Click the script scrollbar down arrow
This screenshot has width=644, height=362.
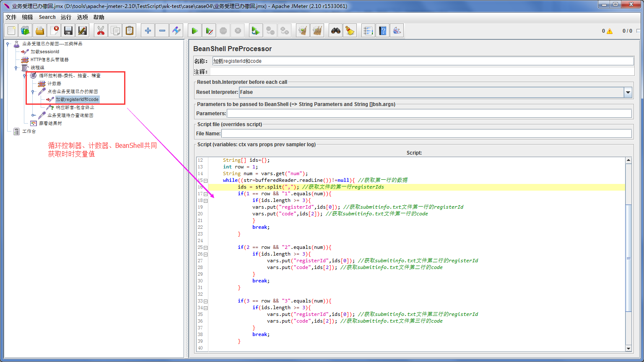(x=628, y=348)
